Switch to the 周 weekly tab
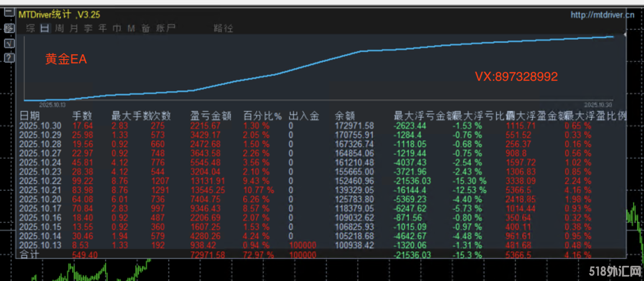 tap(60, 28)
